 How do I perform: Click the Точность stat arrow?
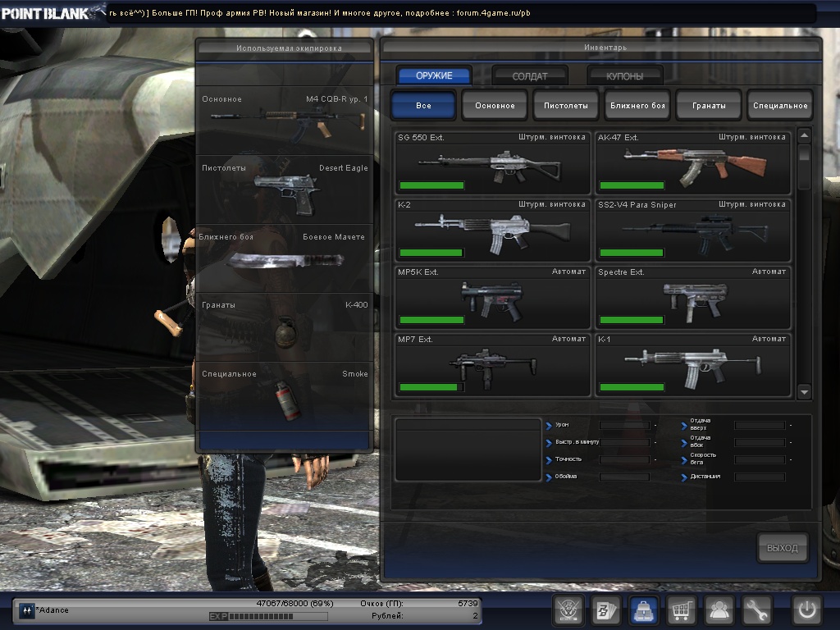[x=549, y=460]
